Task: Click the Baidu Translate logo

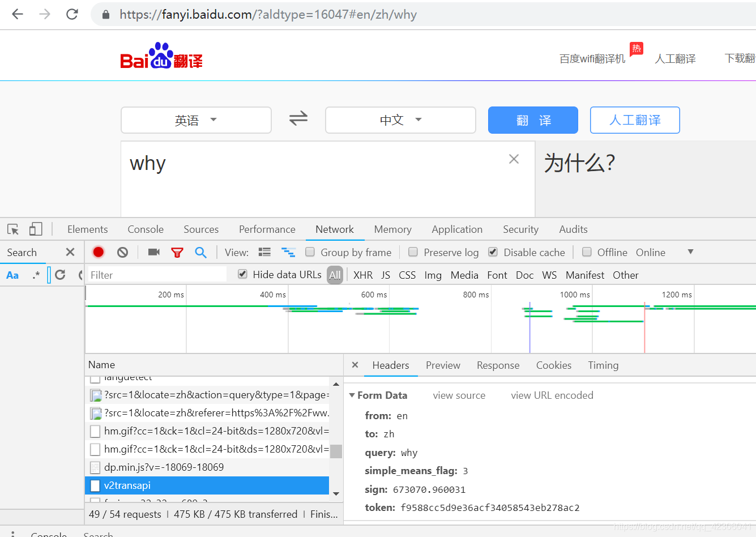Action: pos(161,56)
